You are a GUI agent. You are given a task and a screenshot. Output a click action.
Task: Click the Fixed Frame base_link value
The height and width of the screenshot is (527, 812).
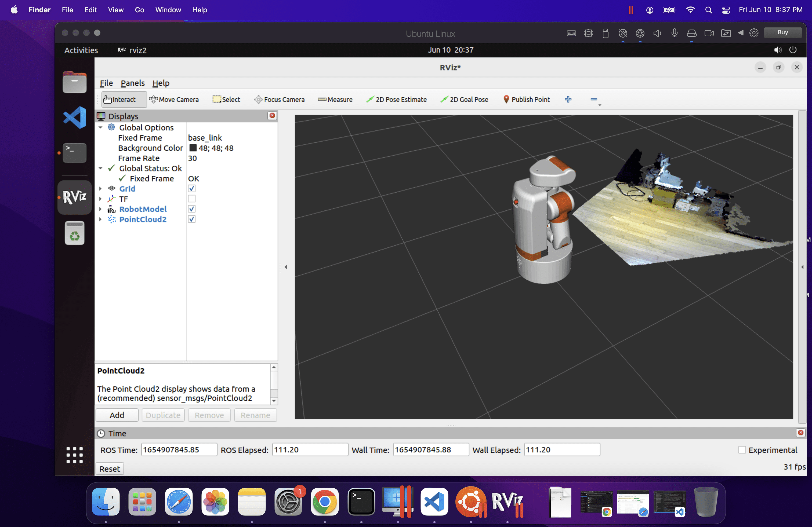pos(205,138)
